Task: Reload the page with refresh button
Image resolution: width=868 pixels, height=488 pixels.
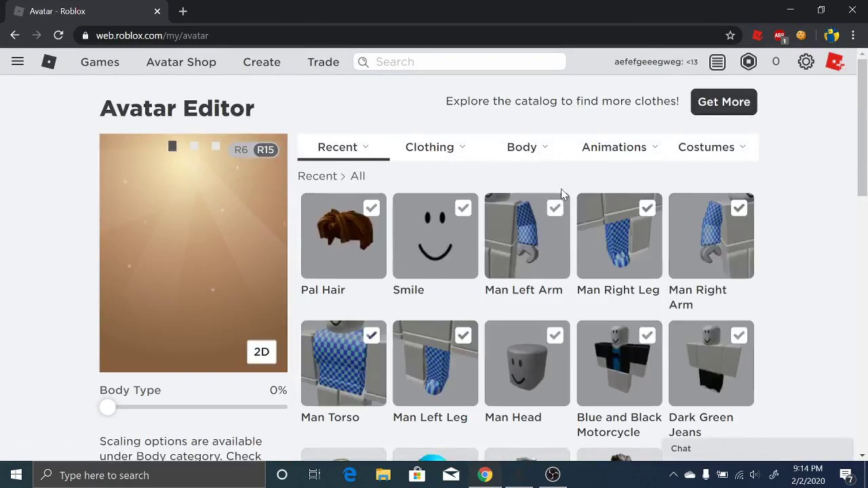Action: point(58,35)
